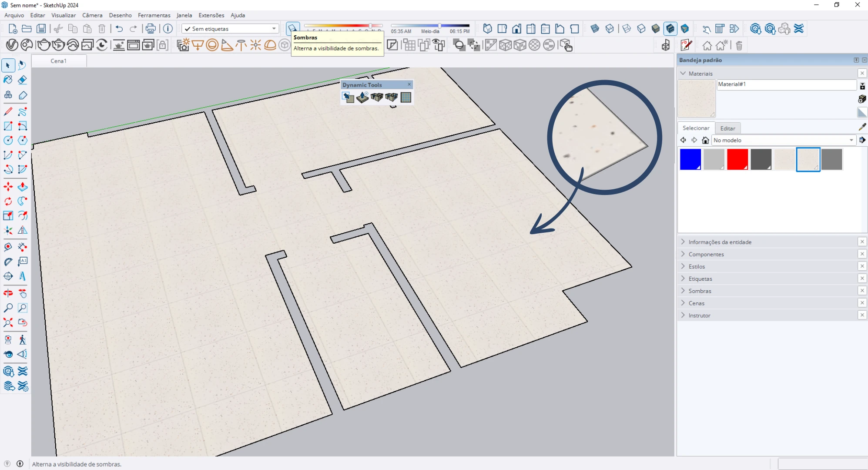Screen dimensions: 868x470
Task: Click the Material#1 name field
Action: point(787,84)
